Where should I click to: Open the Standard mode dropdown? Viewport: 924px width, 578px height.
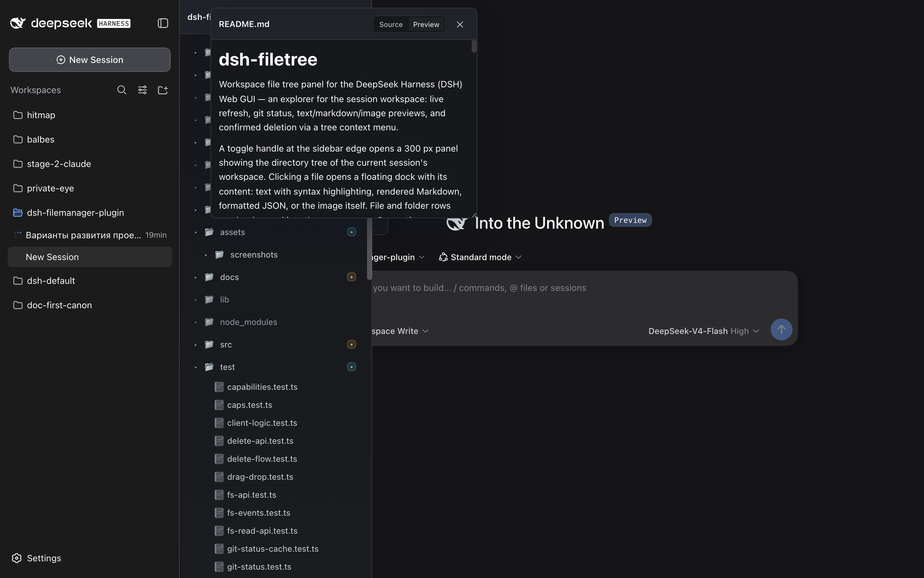pyautogui.click(x=480, y=257)
